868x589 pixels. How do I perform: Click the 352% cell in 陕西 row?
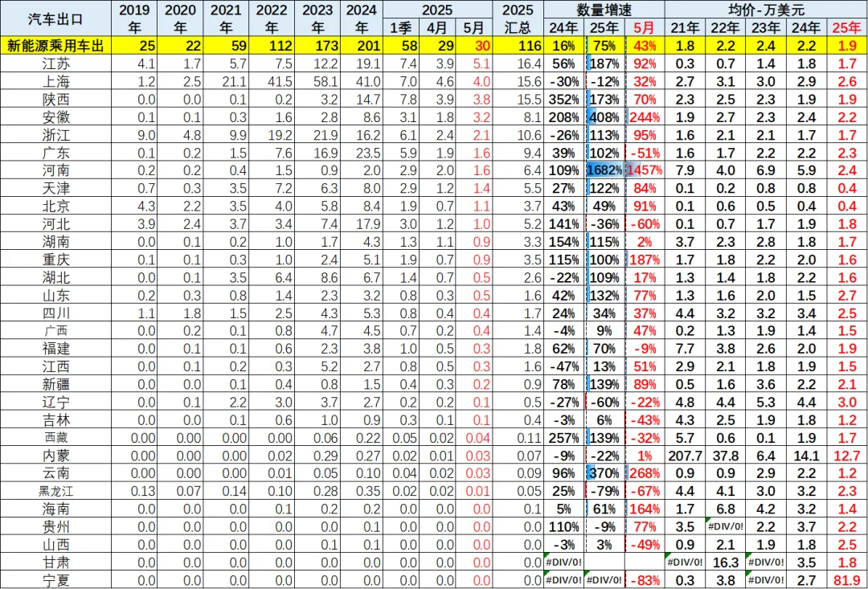click(565, 100)
